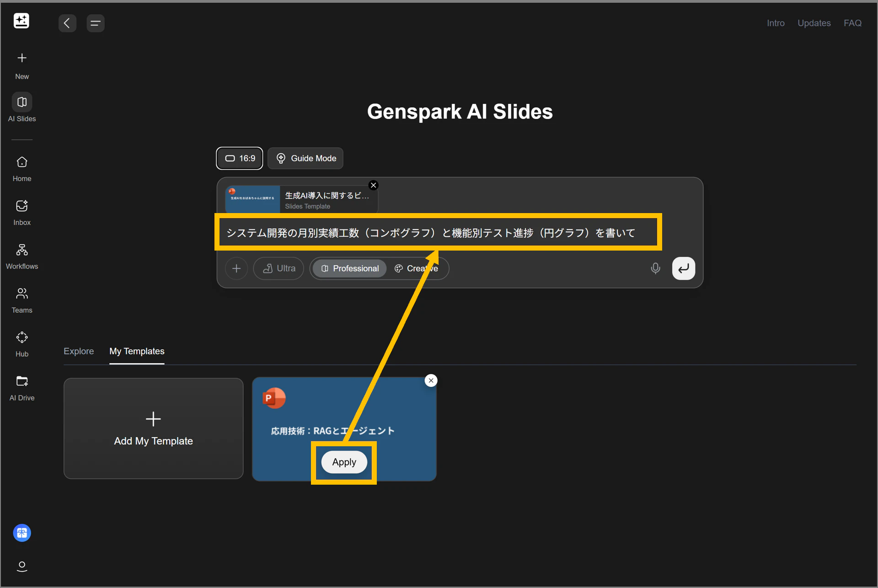The width and height of the screenshot is (878, 588).
Task: Click the New plus icon in sidebar
Action: coord(22,58)
